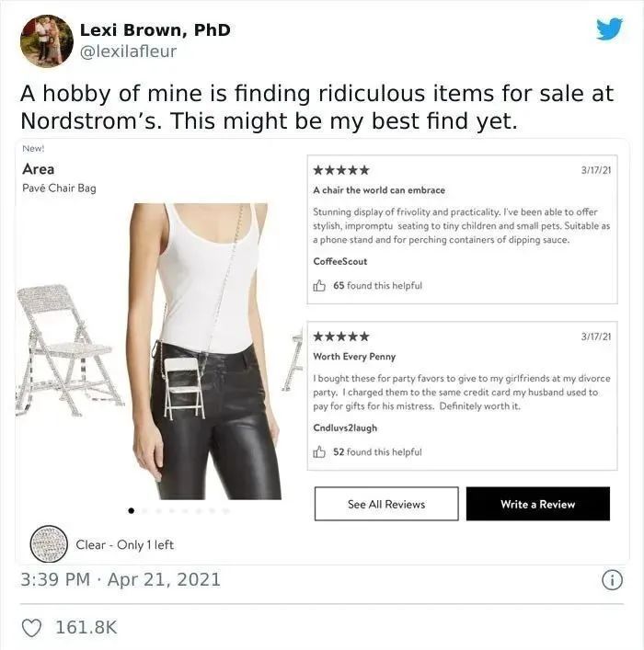Click the See All Reviews button

point(386,504)
